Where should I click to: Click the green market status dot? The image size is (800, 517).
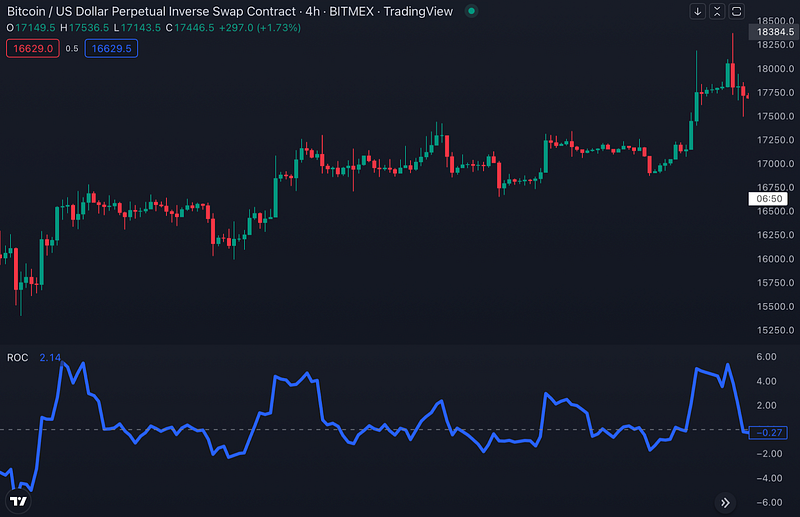(x=471, y=11)
